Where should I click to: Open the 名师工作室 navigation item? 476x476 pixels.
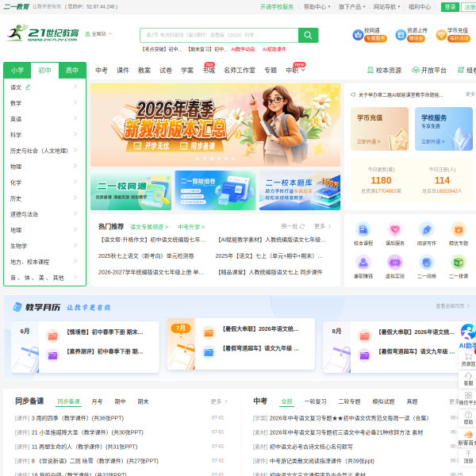coord(240,71)
